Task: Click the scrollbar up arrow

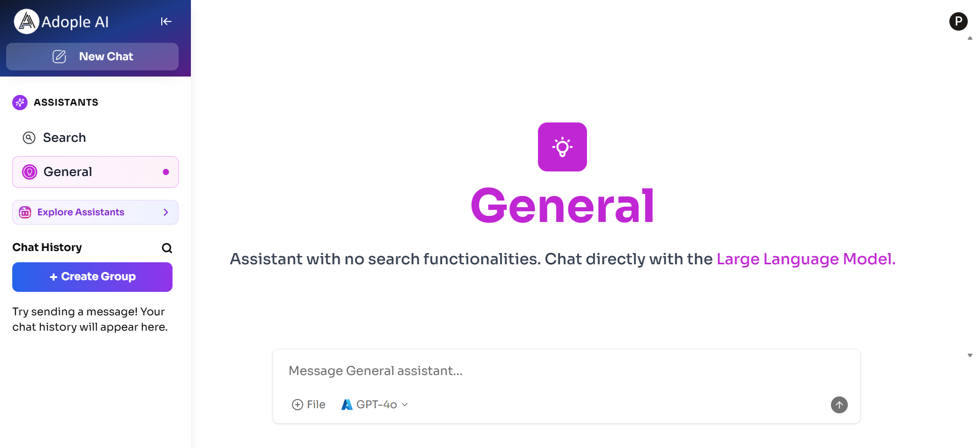Action: (x=970, y=38)
